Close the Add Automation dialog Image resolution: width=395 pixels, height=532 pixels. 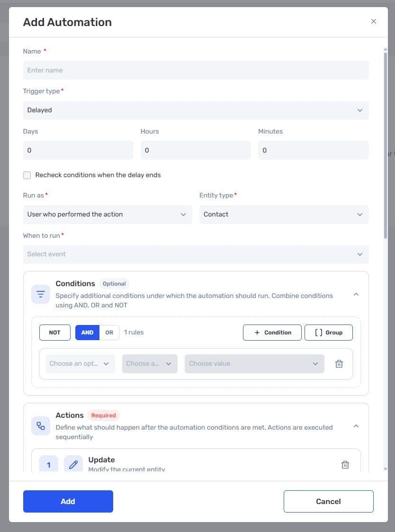tap(373, 21)
